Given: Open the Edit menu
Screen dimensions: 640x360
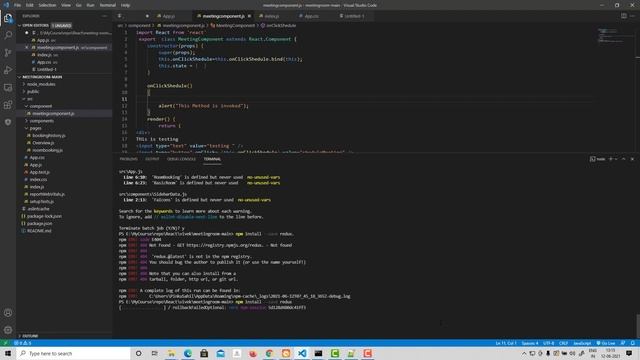Looking at the screenshot, I should pyautogui.click(x=30, y=5).
